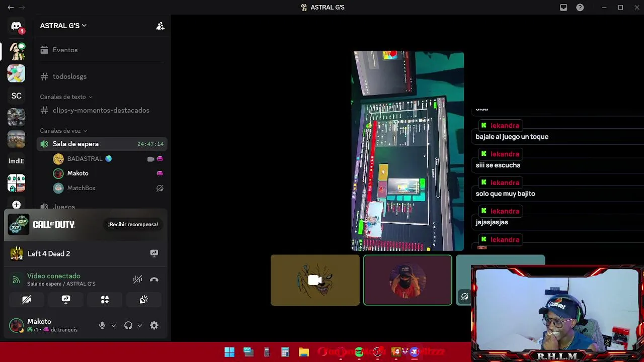The width and height of the screenshot is (644, 362).
Task: Expand ASTRAL G'S server menu
Action: point(63,26)
